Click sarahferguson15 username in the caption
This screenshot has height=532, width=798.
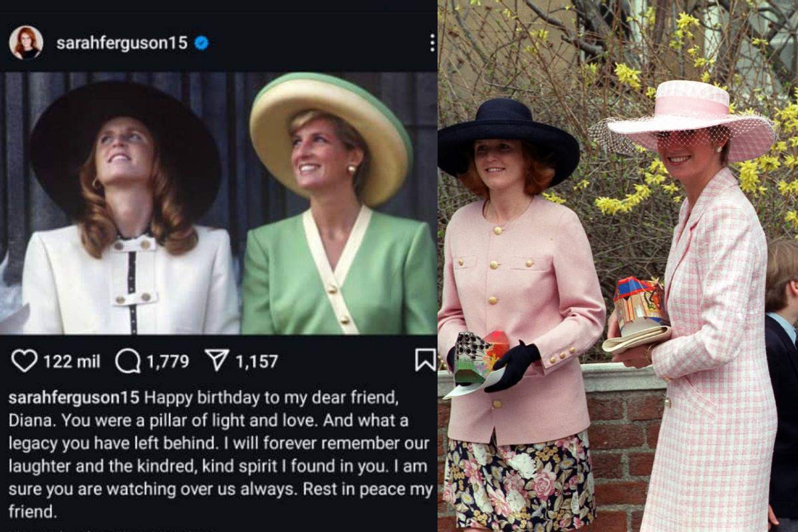pyautogui.click(x=74, y=398)
